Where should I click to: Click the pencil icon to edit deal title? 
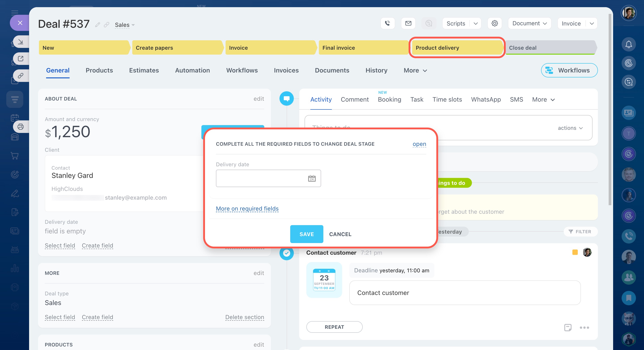coord(98,24)
